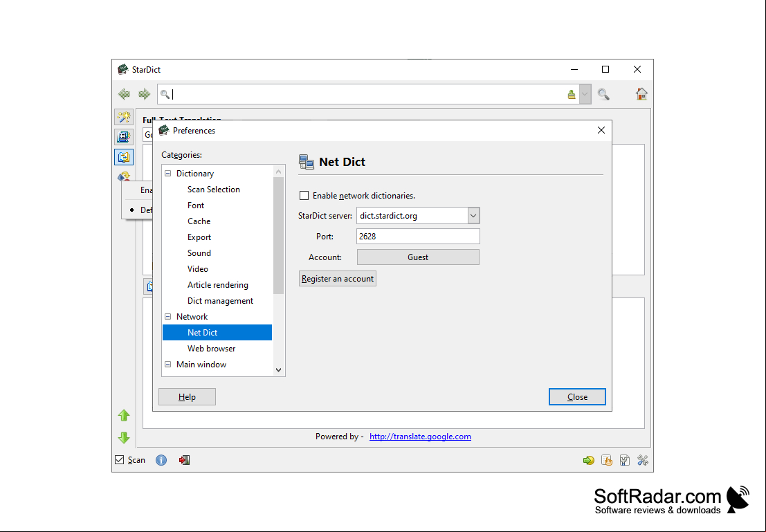The image size is (766, 532).
Task: Click the green arrow icon in the bottom-right status bar
Action: click(x=589, y=460)
